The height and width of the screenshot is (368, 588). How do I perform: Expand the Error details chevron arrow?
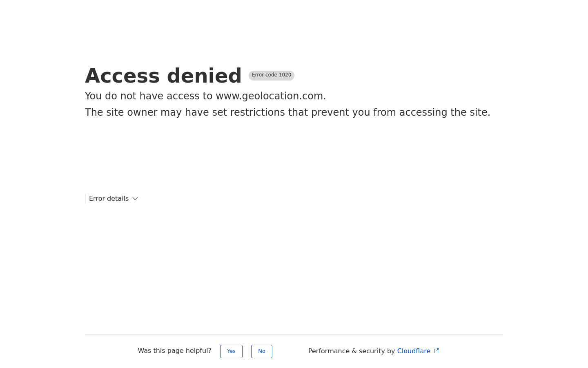tap(135, 199)
